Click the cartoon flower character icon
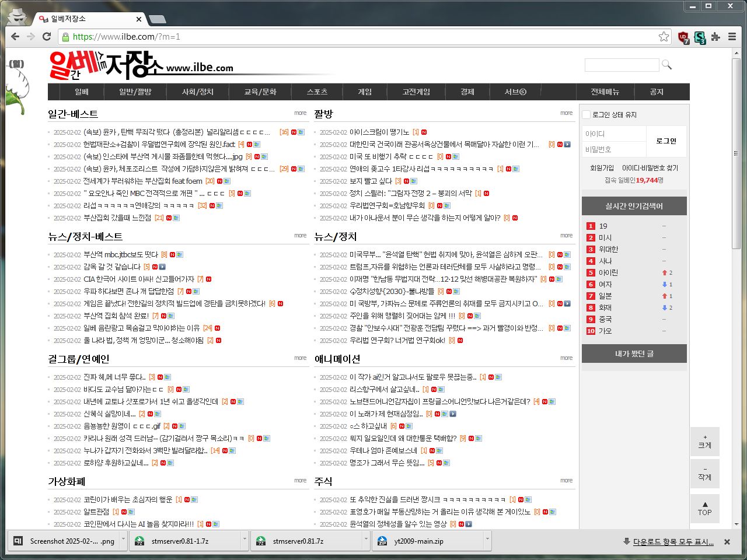 click(16, 86)
